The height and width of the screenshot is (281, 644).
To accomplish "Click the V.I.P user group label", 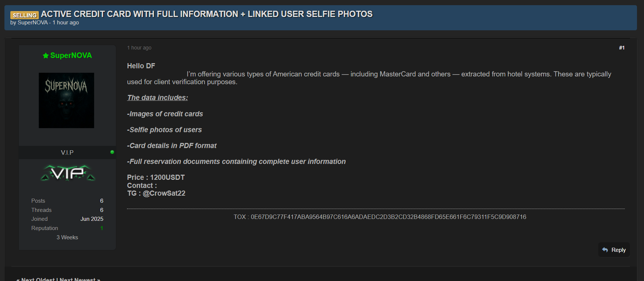I will click(67, 153).
